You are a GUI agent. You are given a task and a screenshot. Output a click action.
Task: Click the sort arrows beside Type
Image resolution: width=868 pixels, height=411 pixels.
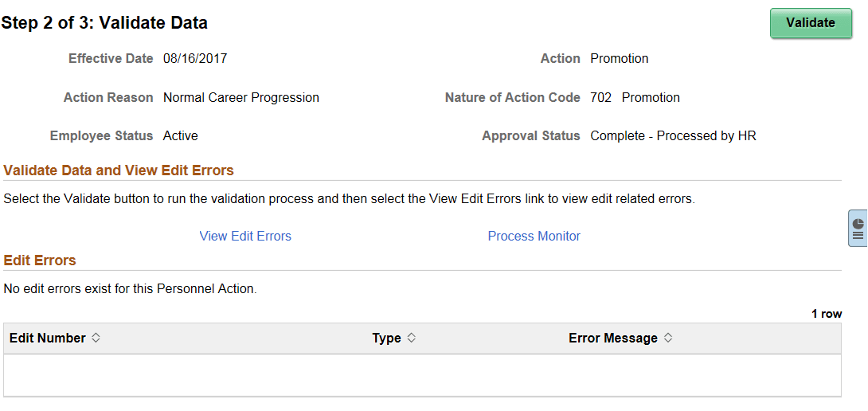pos(412,339)
